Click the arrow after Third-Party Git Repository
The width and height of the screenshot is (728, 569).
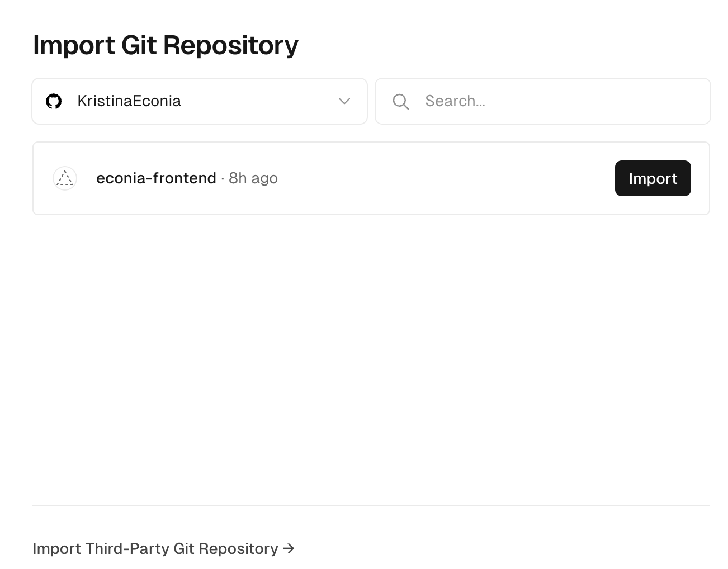click(x=289, y=548)
